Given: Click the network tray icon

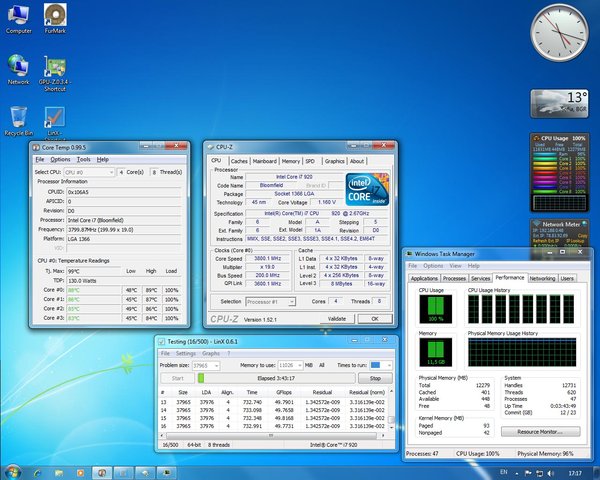Looking at the screenshot, I should tap(539, 473).
